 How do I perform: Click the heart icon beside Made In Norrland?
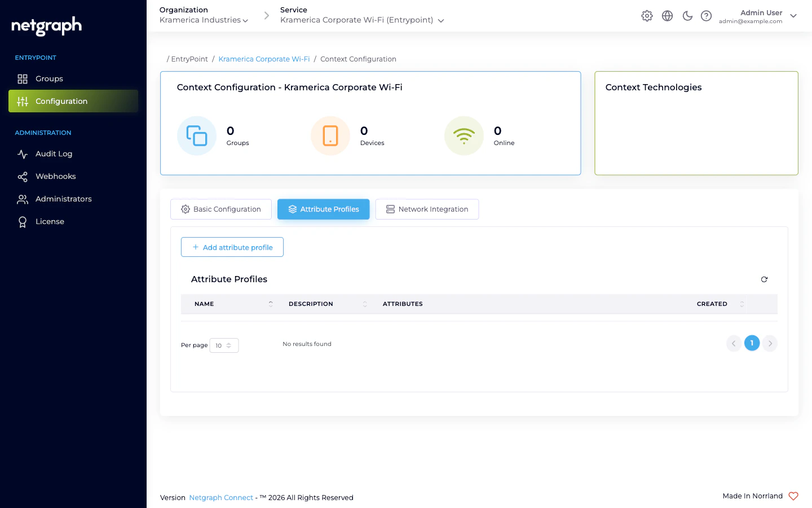[x=793, y=496]
